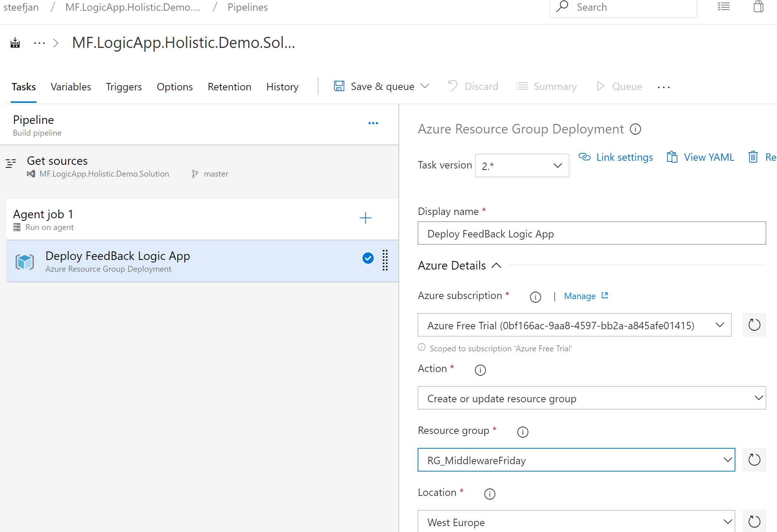Screen dimensions: 777x532
Task: Open the History tab
Action: [x=282, y=87]
